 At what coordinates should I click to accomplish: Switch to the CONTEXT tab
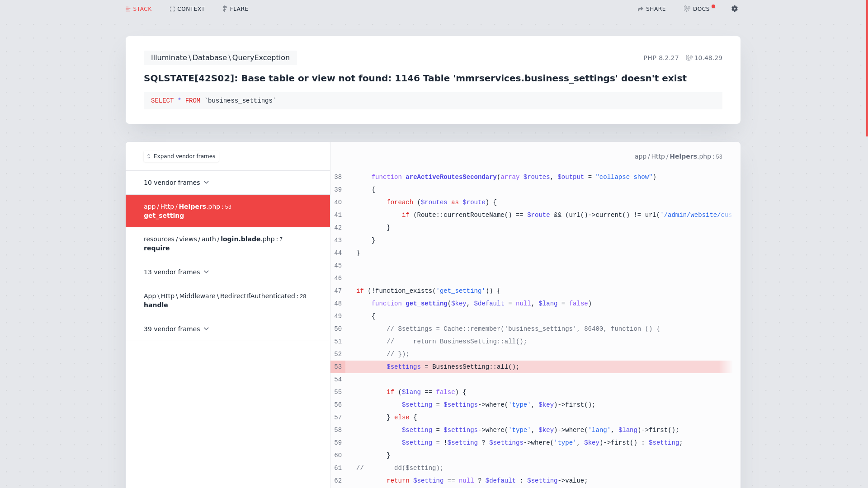point(187,9)
